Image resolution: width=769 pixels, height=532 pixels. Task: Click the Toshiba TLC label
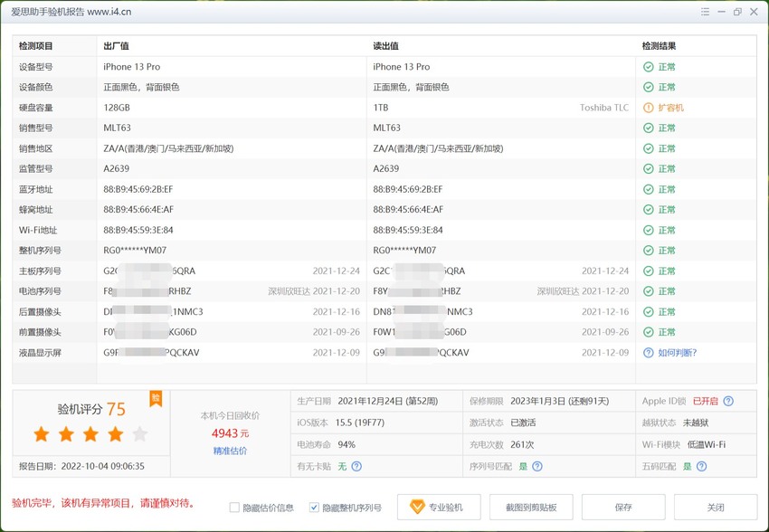(603, 108)
